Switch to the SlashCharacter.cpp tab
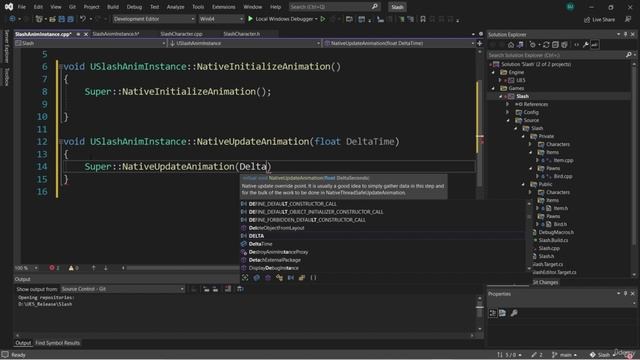 pyautogui.click(x=181, y=34)
